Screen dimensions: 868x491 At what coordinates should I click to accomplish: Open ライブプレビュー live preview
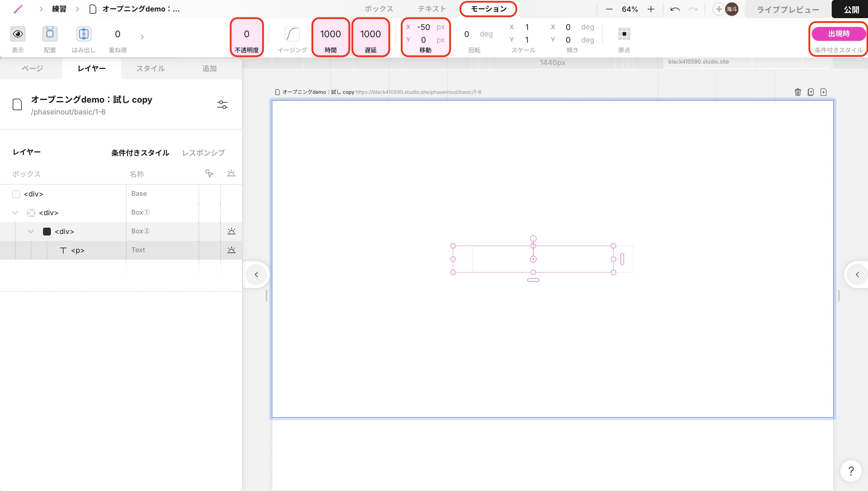tap(788, 9)
